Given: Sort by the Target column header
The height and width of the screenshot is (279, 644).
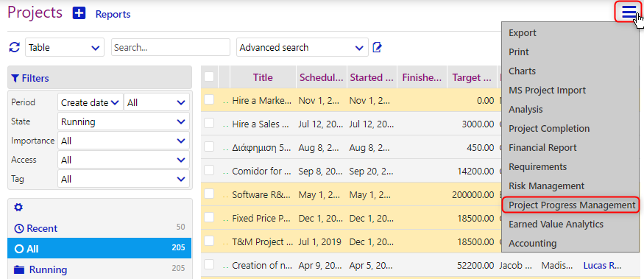Looking at the screenshot, I should [472, 77].
